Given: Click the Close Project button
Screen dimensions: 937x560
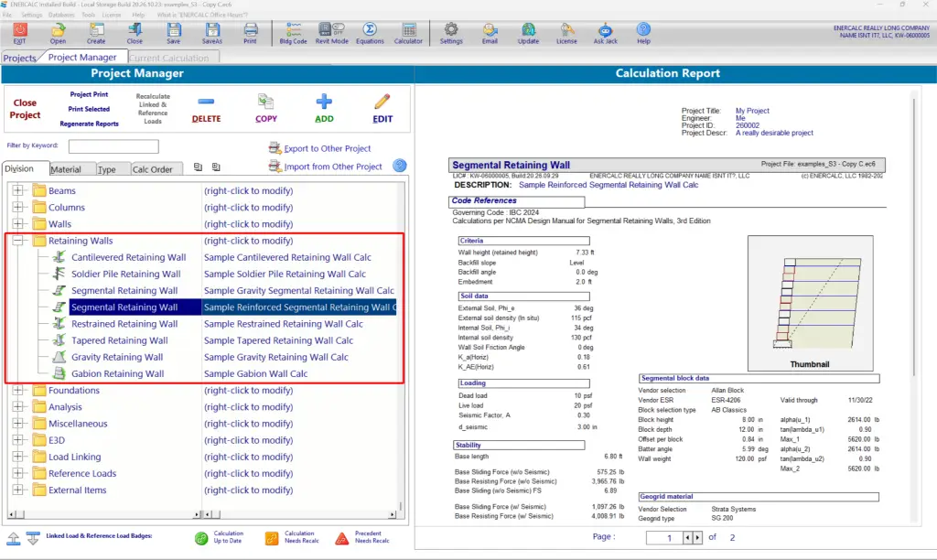Looking at the screenshot, I should point(25,109).
